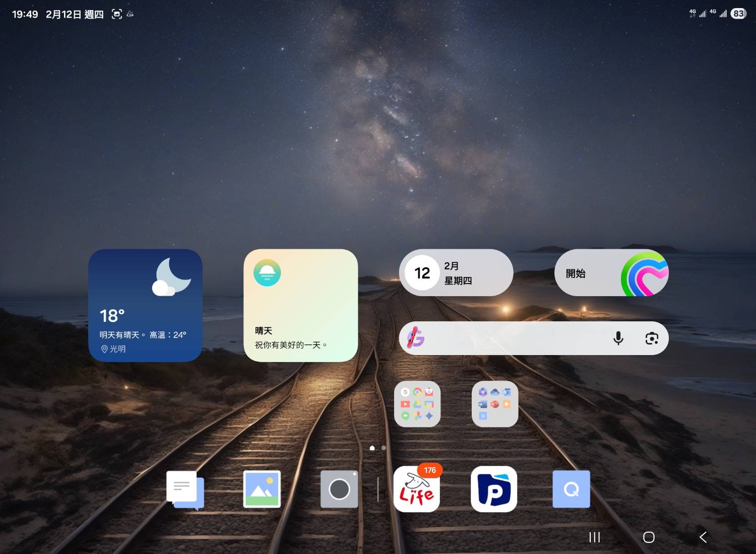
Task: Select the home page indicator
Action: pos(372,448)
